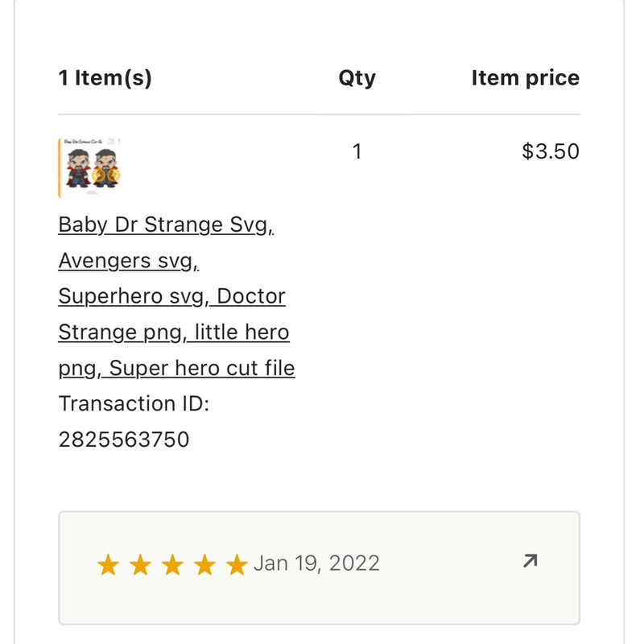Open the review via the diagonal arrow icon
The image size is (644, 644).
click(x=530, y=560)
